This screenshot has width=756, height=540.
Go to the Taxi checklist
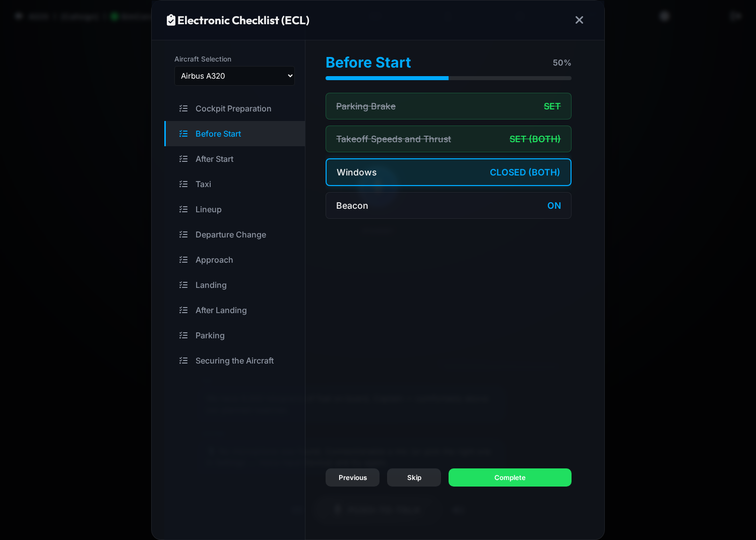point(235,184)
